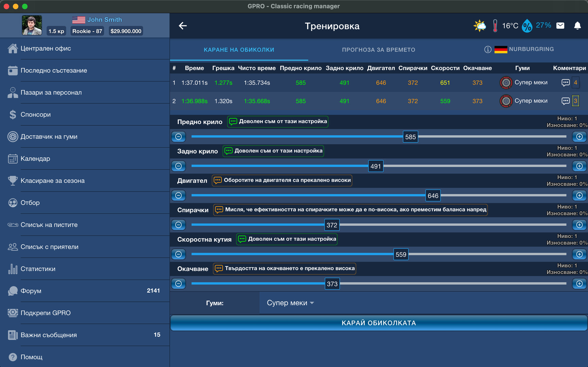Increase Задно крило with plus button

(580, 166)
